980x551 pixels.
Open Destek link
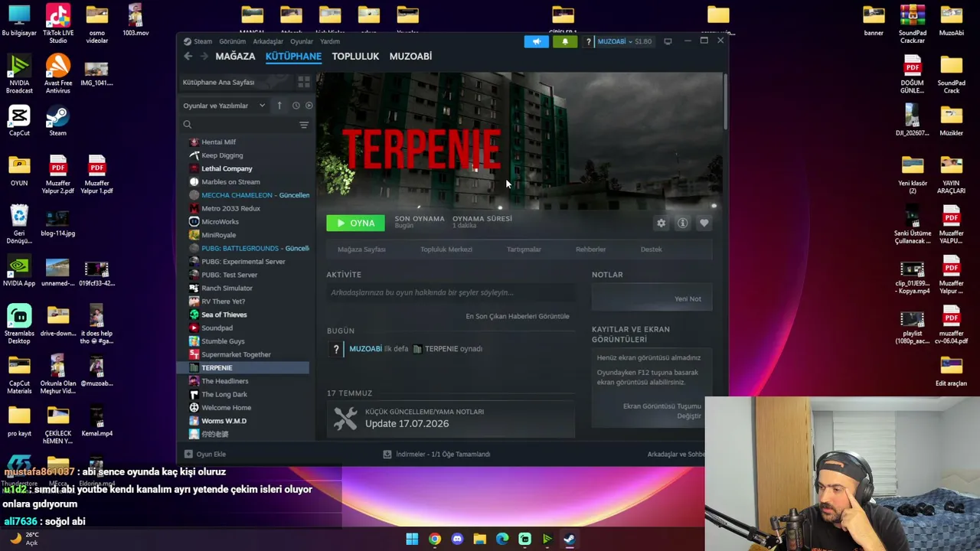[x=651, y=249]
